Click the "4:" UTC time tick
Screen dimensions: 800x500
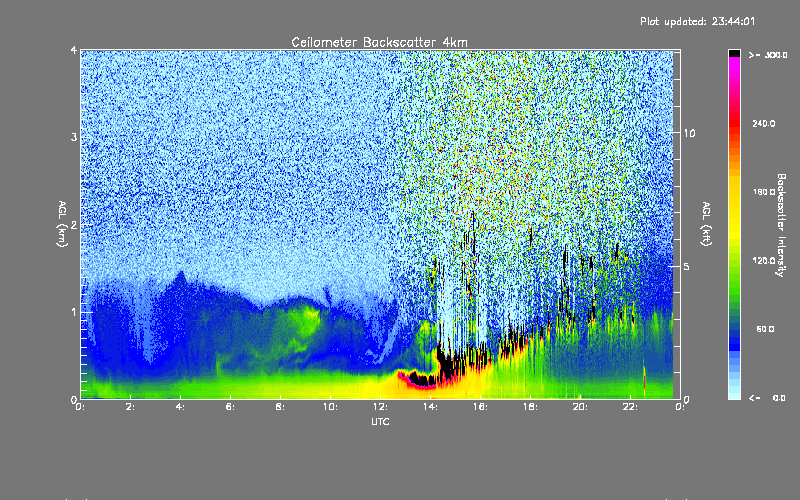tap(180, 407)
